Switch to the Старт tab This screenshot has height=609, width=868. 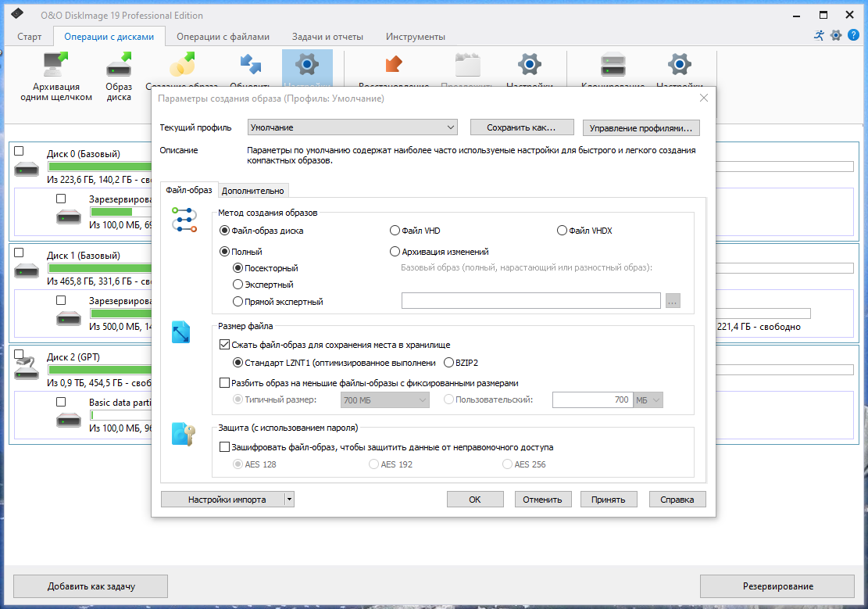pyautogui.click(x=30, y=37)
